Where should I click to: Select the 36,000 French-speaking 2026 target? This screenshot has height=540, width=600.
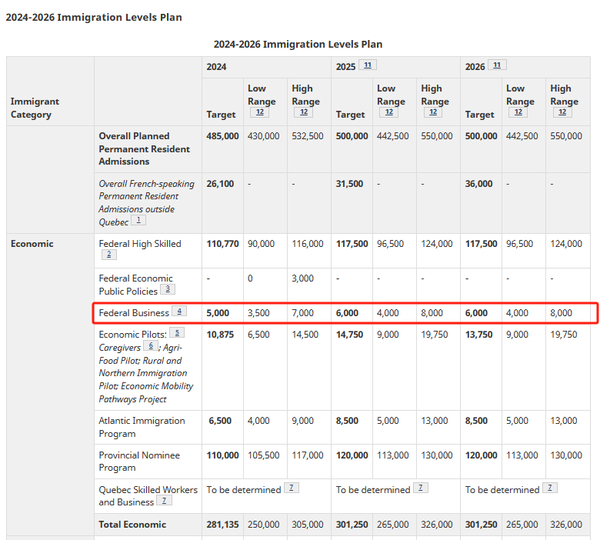(x=479, y=184)
